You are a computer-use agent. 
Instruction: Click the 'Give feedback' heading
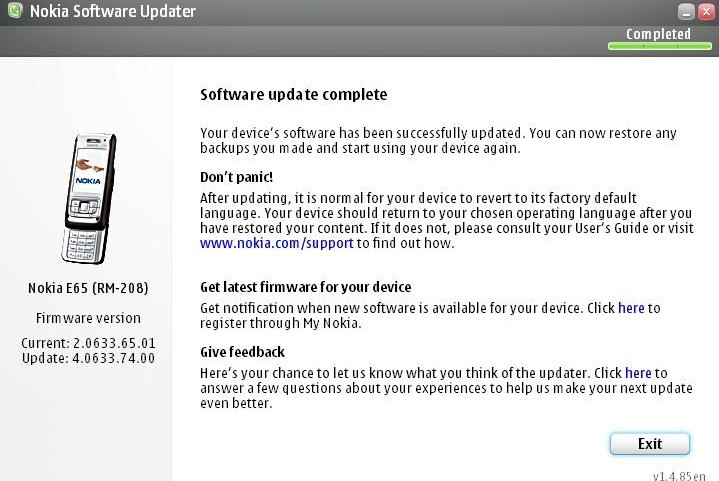coord(242,352)
